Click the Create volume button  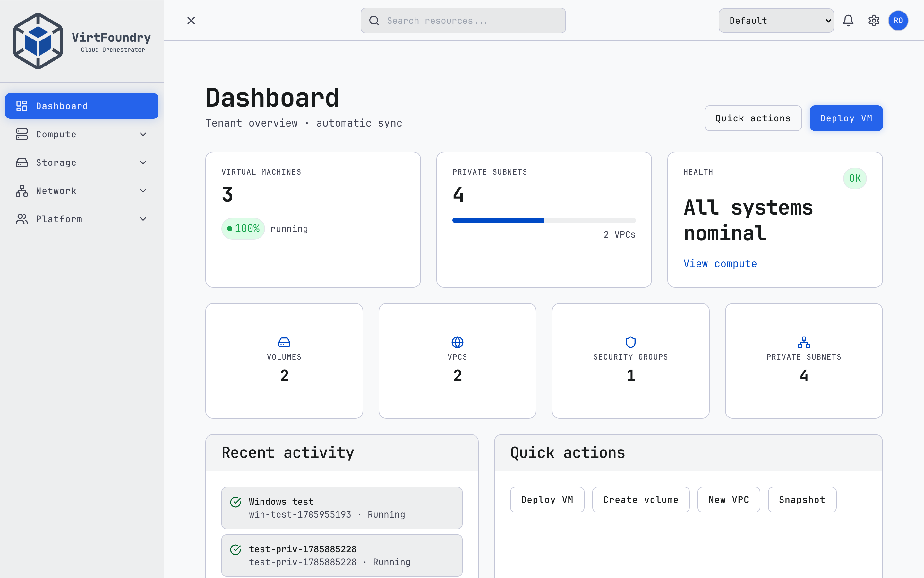coord(641,500)
